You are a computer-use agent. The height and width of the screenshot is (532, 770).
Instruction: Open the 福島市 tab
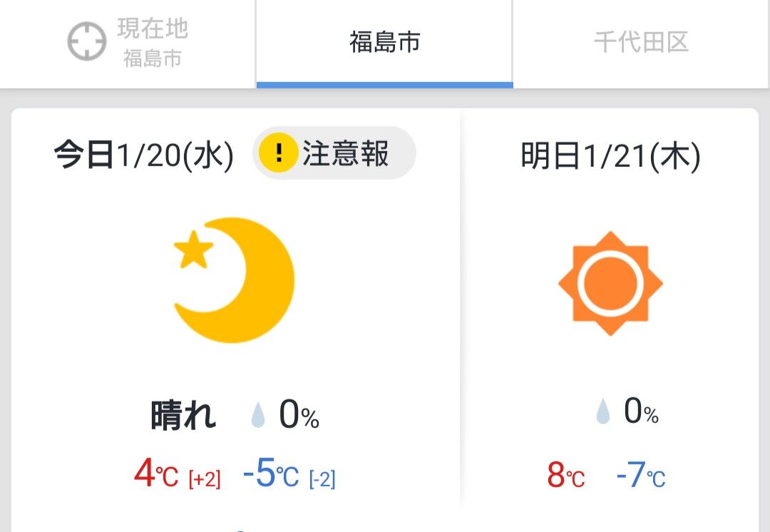tap(384, 43)
